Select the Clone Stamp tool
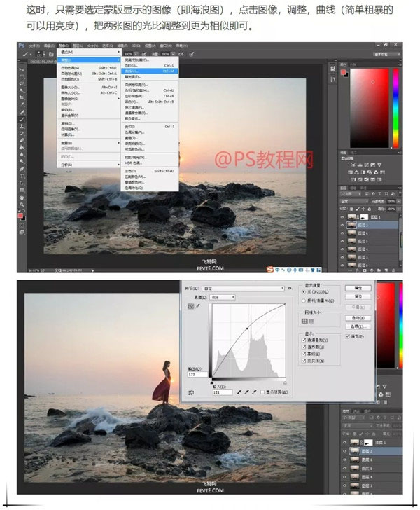Viewport: 420px width, 510px height. pyautogui.click(x=22, y=126)
